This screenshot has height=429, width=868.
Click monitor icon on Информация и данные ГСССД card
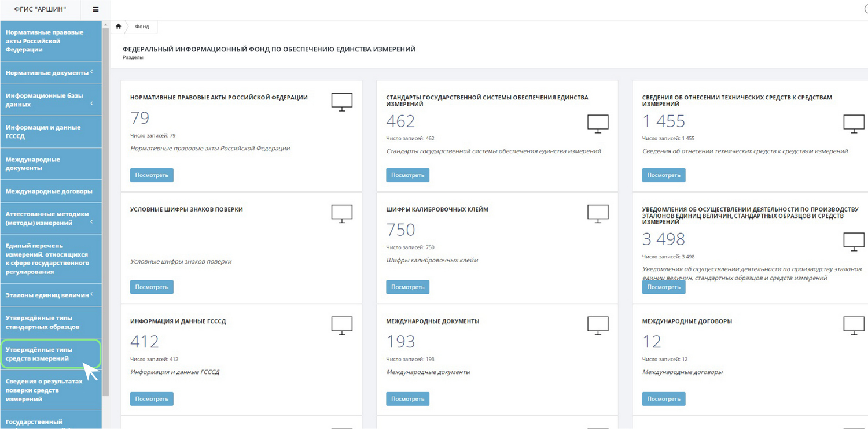click(341, 326)
